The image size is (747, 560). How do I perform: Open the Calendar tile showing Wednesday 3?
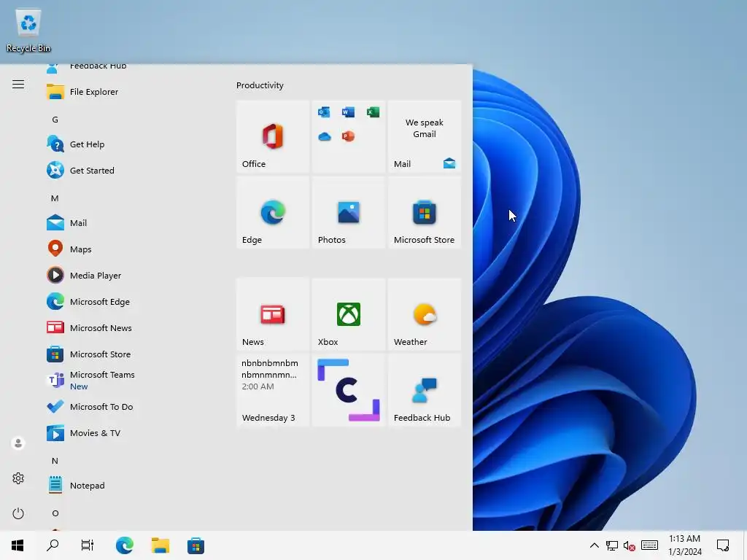(273, 390)
